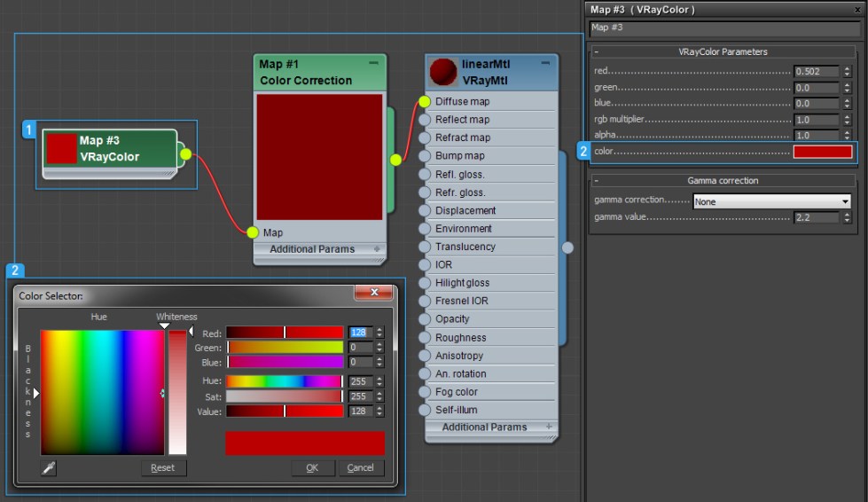Click inside the Hue/Blackness color field
The image size is (868, 502).
click(103, 392)
